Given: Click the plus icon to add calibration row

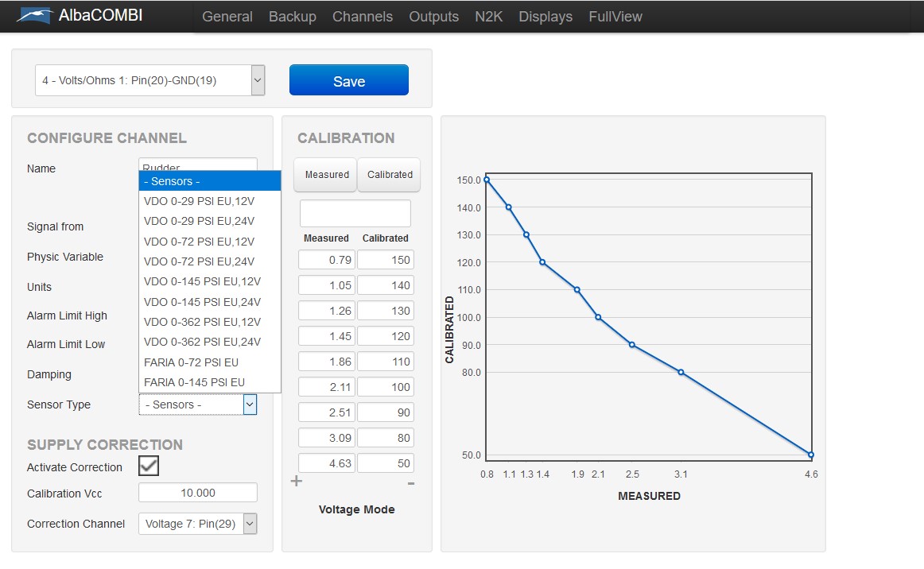Looking at the screenshot, I should [x=297, y=481].
